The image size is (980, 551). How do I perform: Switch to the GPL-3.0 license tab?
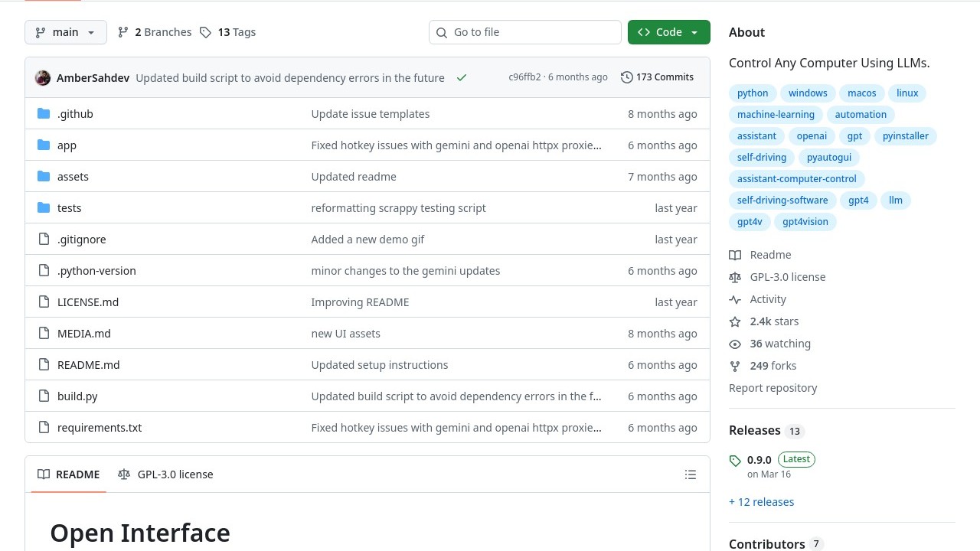[x=165, y=474]
